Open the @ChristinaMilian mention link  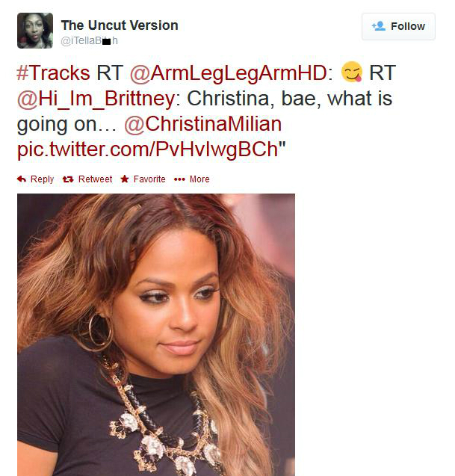click(202, 124)
